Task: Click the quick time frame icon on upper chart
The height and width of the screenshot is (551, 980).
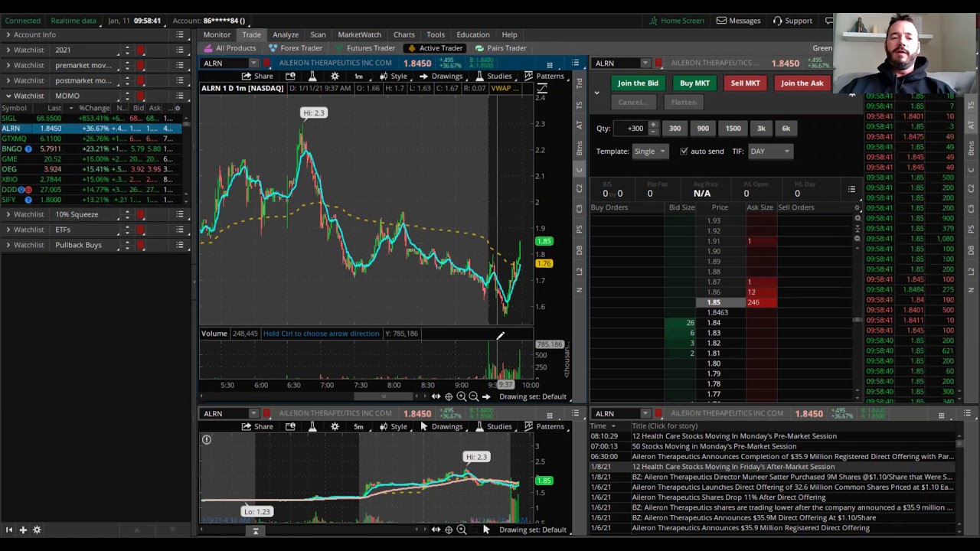Action: 358,77
